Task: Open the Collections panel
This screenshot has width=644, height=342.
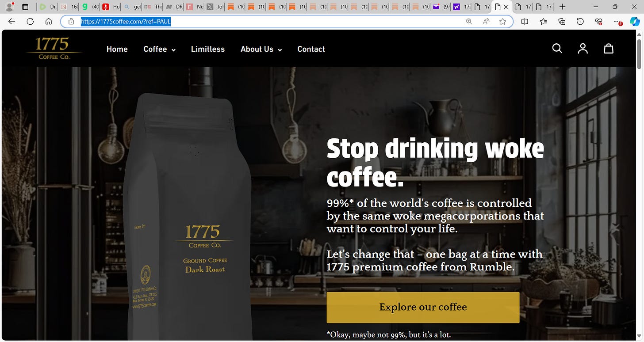Action: click(562, 21)
